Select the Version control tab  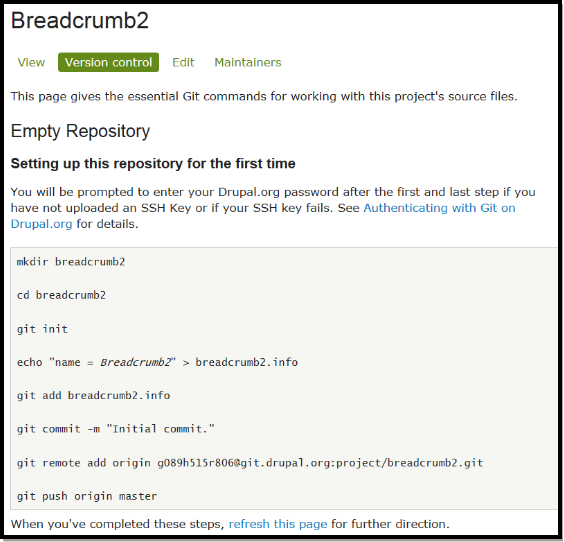pos(108,62)
